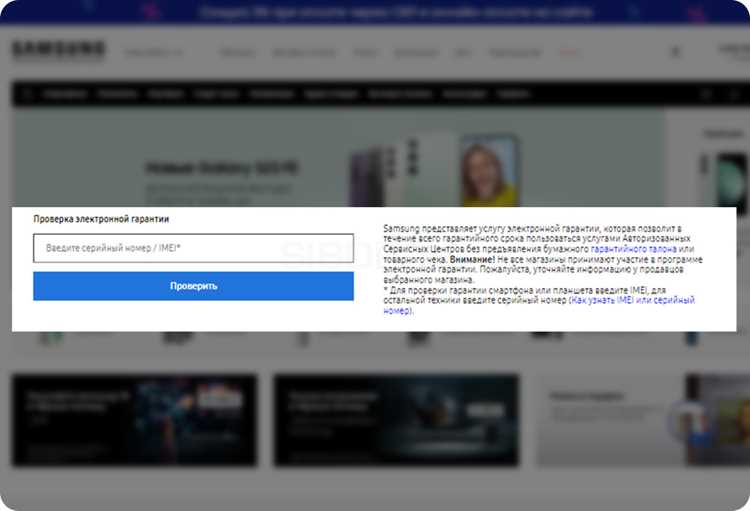Click the Samsung logo in the header

58,49
